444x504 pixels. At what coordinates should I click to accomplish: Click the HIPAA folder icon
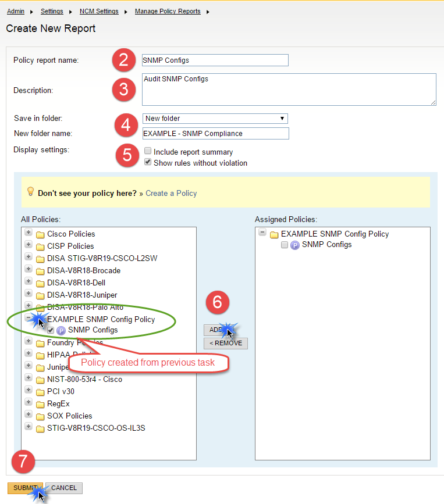[40, 356]
